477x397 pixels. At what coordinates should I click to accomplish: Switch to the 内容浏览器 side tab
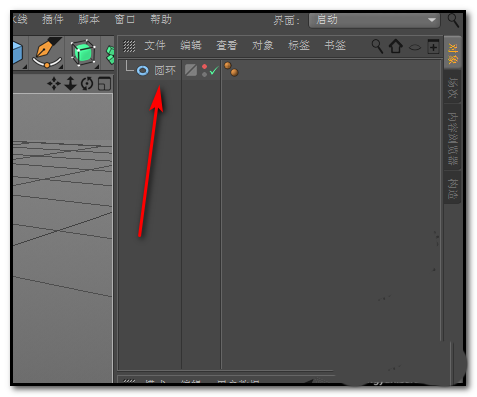click(x=453, y=138)
